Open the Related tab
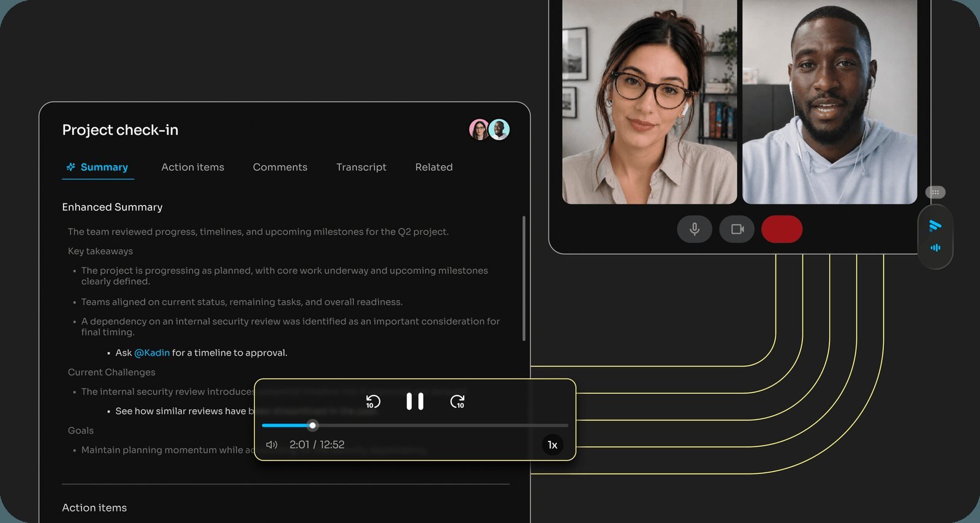This screenshot has width=980, height=523. (434, 167)
